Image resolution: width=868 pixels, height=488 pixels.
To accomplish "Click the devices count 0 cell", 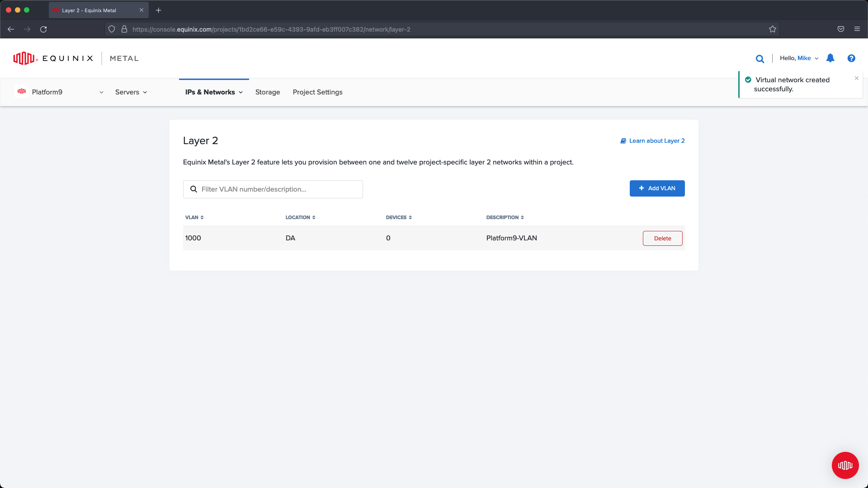I will click(x=388, y=238).
